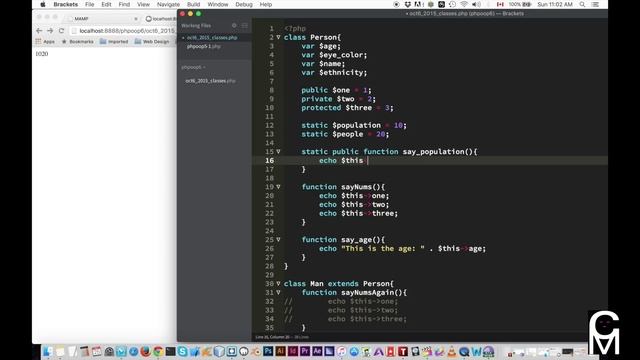Open Apps shortcut in Chrome bookmarks bar
The height and width of the screenshot is (360, 640).
tap(45, 42)
